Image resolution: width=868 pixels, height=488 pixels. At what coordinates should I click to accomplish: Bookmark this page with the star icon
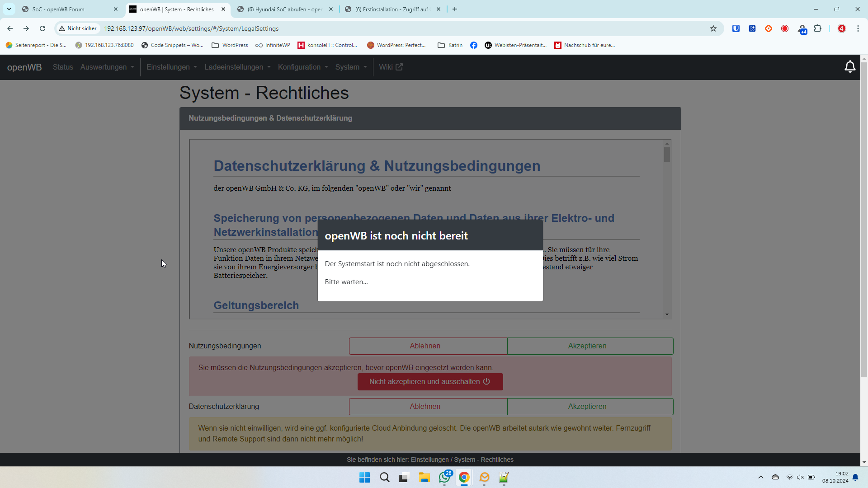[713, 28]
